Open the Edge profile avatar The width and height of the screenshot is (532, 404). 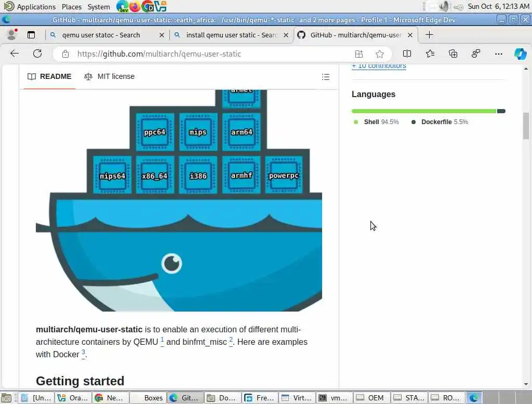coord(12,35)
